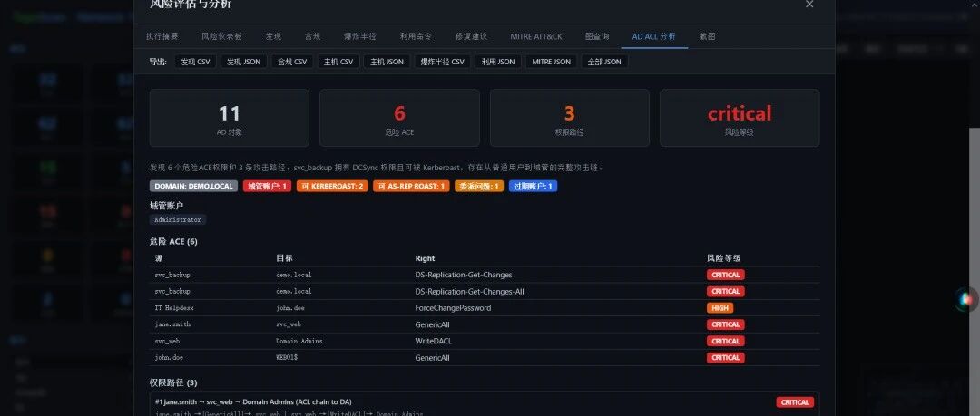
Task: Click the 源 column header
Action: (159, 258)
